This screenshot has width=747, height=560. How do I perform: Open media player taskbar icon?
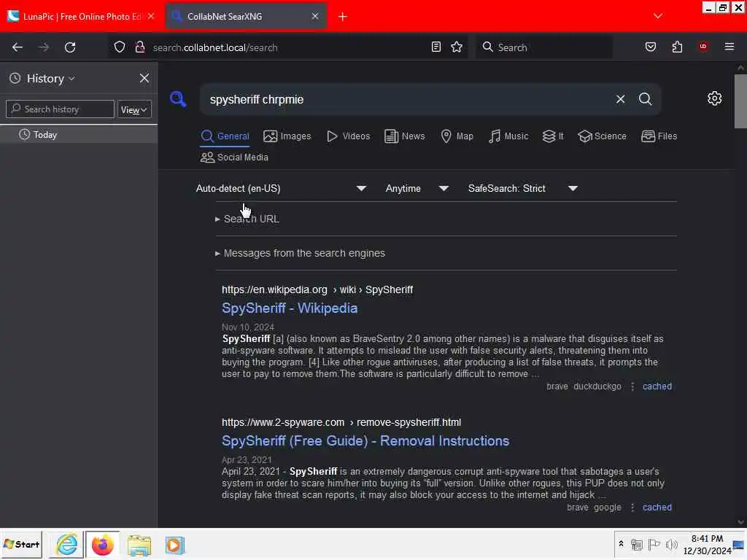175,545
